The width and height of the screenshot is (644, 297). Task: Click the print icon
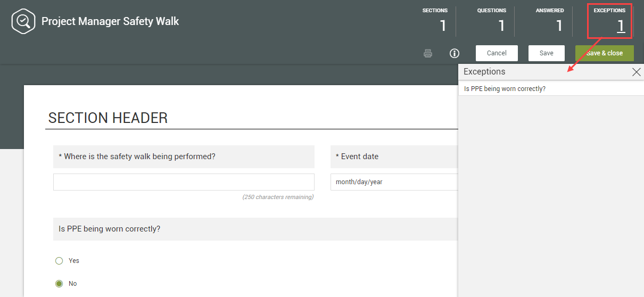pyautogui.click(x=428, y=53)
